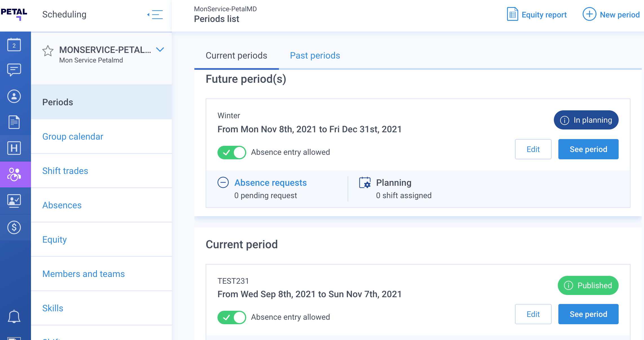Open the calendar icon in left sidebar
The height and width of the screenshot is (340, 644).
[x=14, y=45]
